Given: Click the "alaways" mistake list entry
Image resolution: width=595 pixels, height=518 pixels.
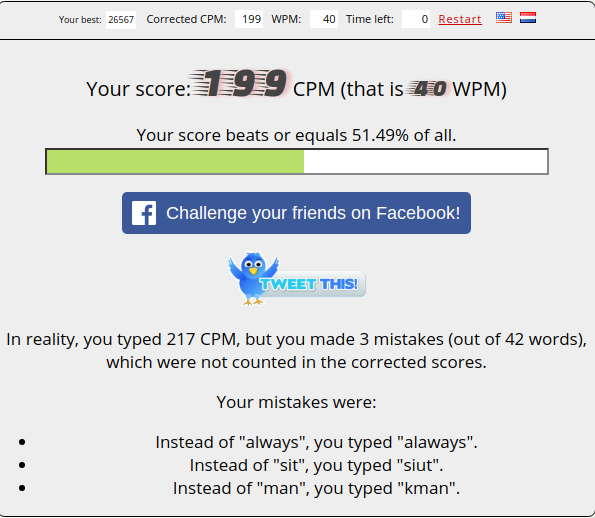Looking at the screenshot, I should (x=316, y=442).
